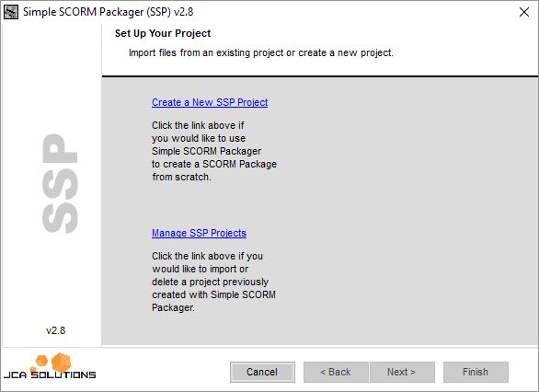This screenshot has width=539, height=392.
Task: Open the Create a New SSP Project link
Action: 210,102
